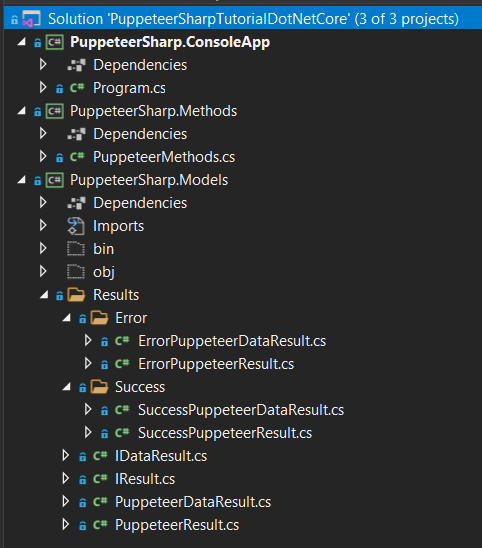
Task: Expand the obj folder
Action: (43, 271)
